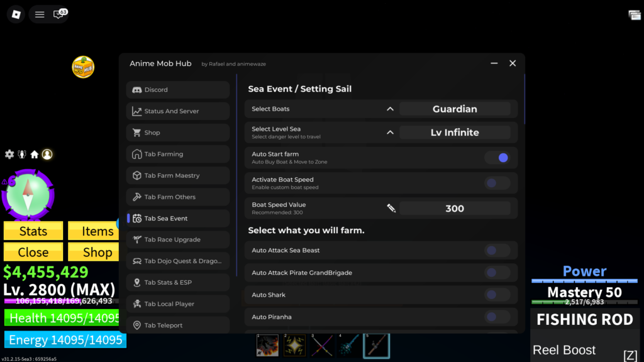Click the Boat Speed Value field 300
This screenshot has height=362, width=644.
[x=455, y=208]
